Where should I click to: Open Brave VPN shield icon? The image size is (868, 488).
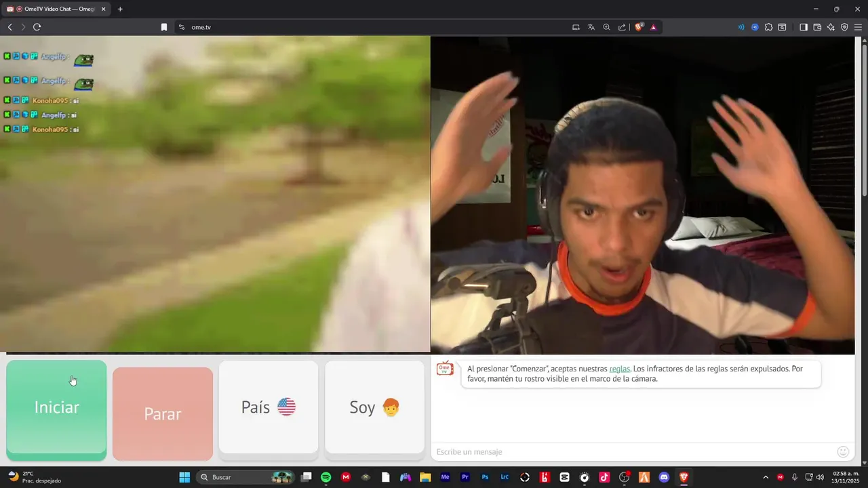point(844,27)
